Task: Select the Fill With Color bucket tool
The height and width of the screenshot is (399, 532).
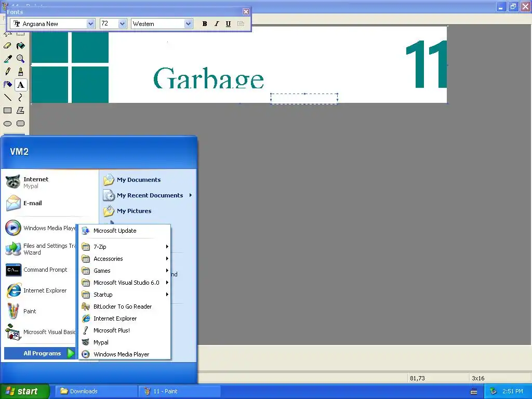Action: pyautogui.click(x=21, y=46)
